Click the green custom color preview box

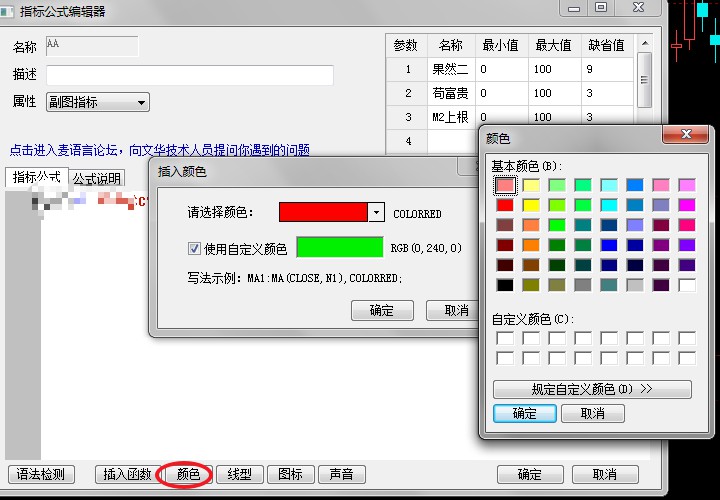pyautogui.click(x=340, y=248)
